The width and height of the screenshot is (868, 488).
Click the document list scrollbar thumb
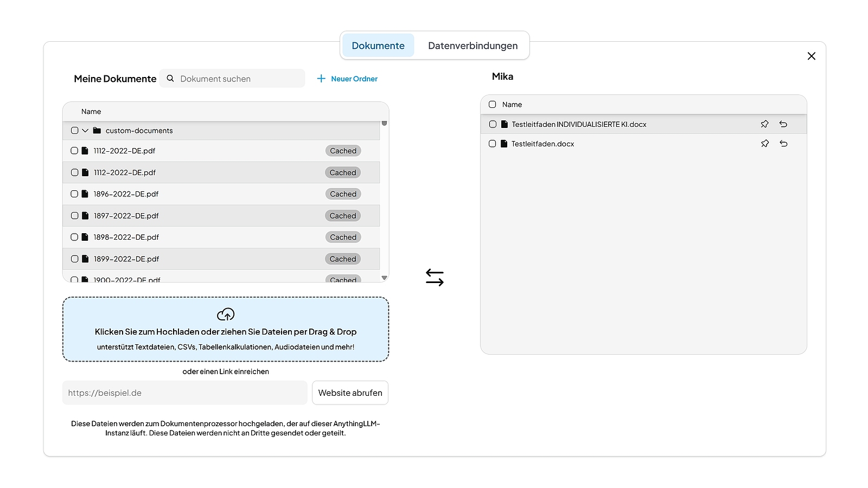click(384, 124)
